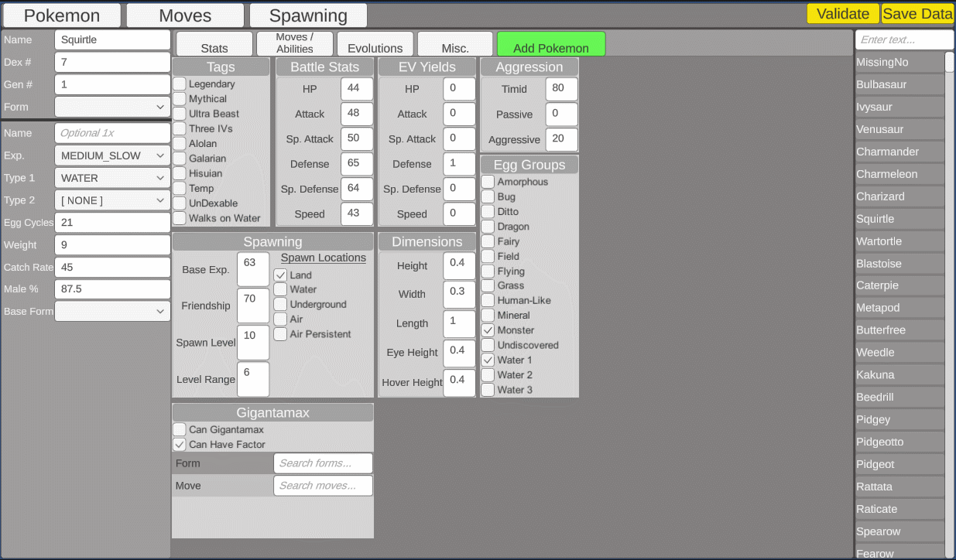Screen dimensions: 956x560
Task: Toggle the Dragon egg group checkbox
Action: [488, 226]
